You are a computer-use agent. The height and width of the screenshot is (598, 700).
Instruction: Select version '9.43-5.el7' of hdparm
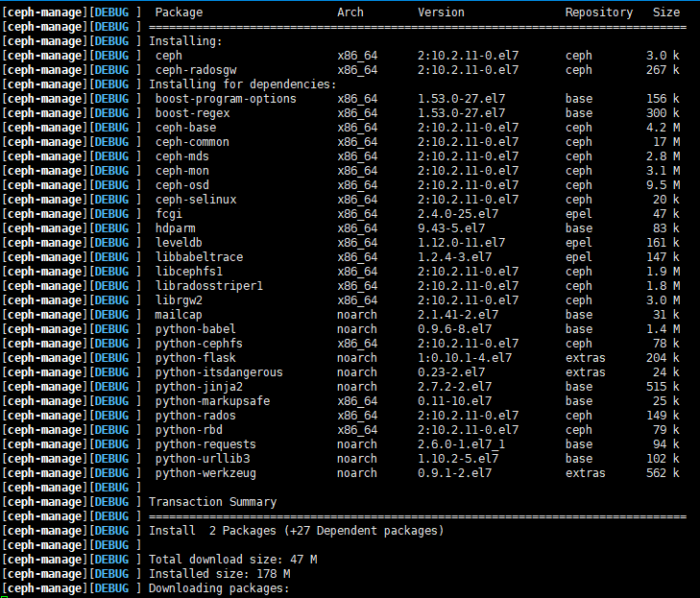(x=451, y=228)
